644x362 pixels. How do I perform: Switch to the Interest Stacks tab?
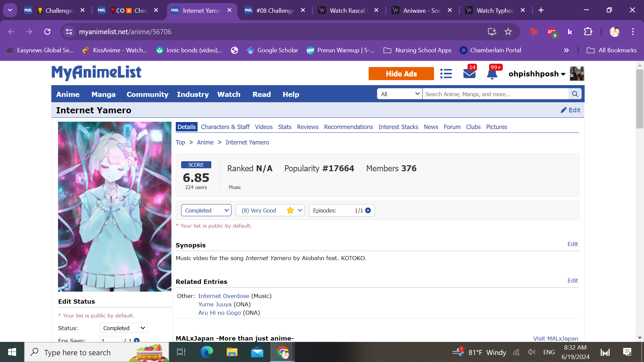click(x=398, y=127)
